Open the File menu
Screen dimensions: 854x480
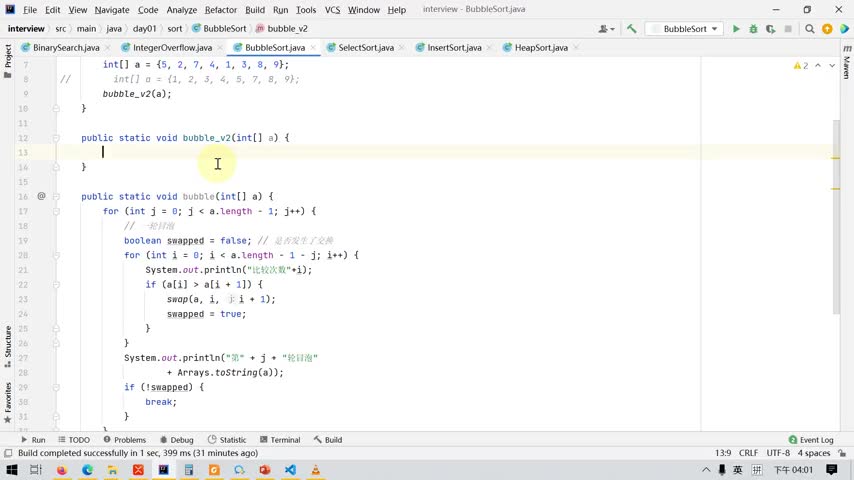30,10
